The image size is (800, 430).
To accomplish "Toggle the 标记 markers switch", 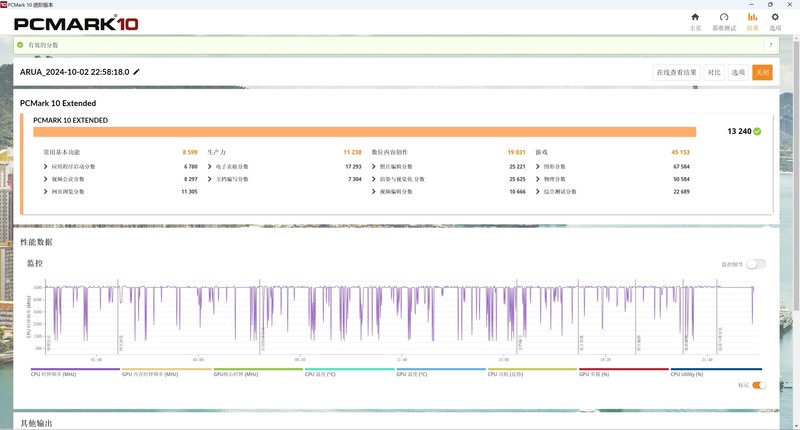I will click(758, 385).
